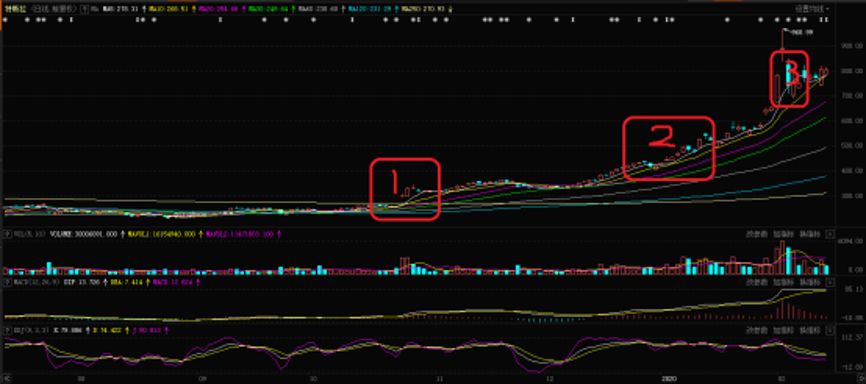Click the cyan MA120 value label
The width and height of the screenshot is (866, 384).
[x=369, y=9]
